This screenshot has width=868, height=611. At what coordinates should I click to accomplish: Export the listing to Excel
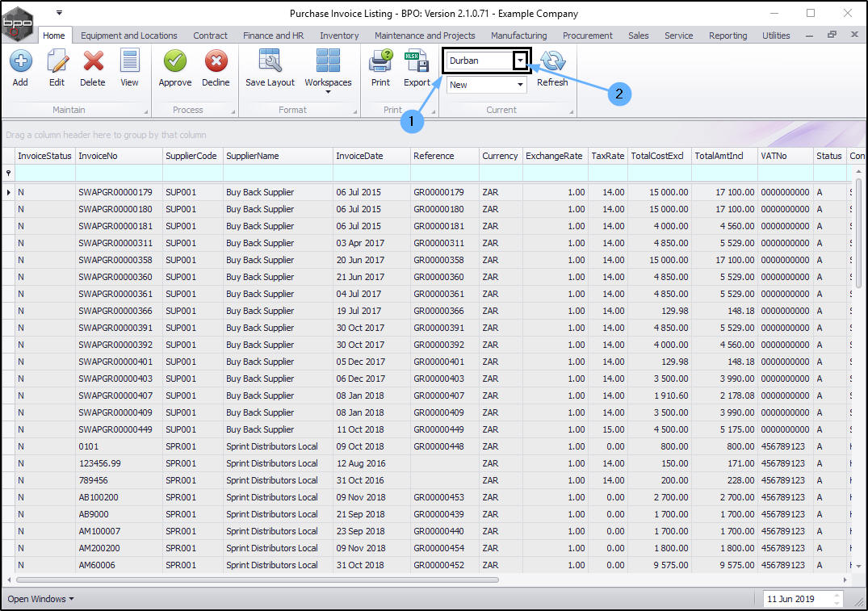click(x=417, y=62)
